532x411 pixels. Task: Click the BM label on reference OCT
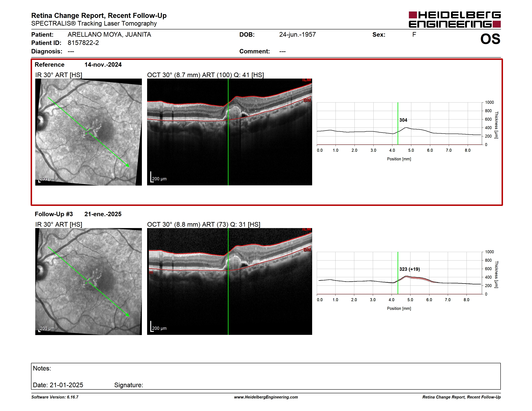point(307,100)
